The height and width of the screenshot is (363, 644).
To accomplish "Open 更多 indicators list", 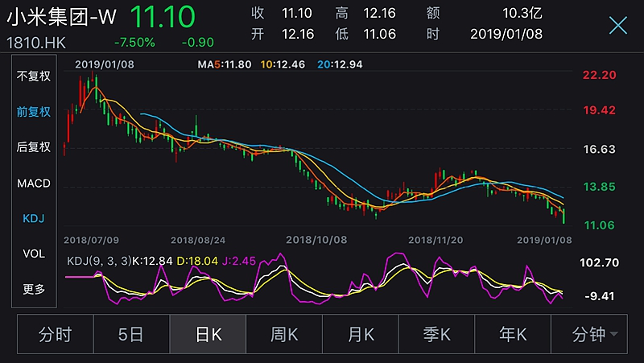I will tap(34, 289).
